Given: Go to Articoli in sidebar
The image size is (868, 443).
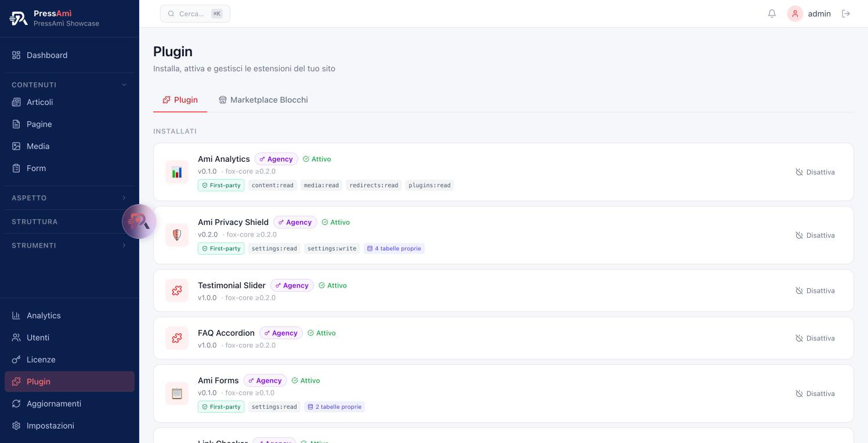Looking at the screenshot, I should pos(70,102).
